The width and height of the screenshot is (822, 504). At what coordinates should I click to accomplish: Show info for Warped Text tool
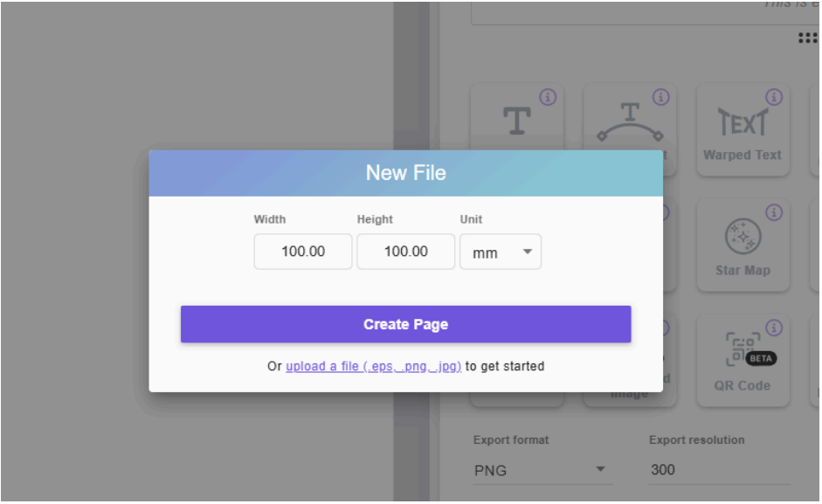pyautogui.click(x=774, y=97)
